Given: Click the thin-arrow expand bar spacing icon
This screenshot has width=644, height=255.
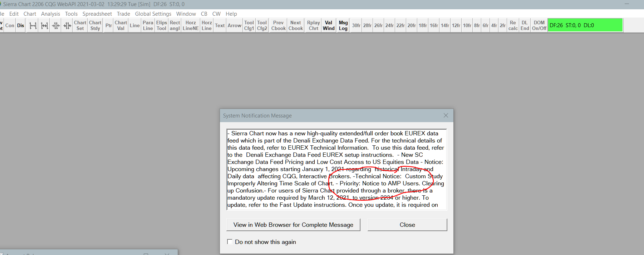Looking at the screenshot, I should tap(33, 25).
